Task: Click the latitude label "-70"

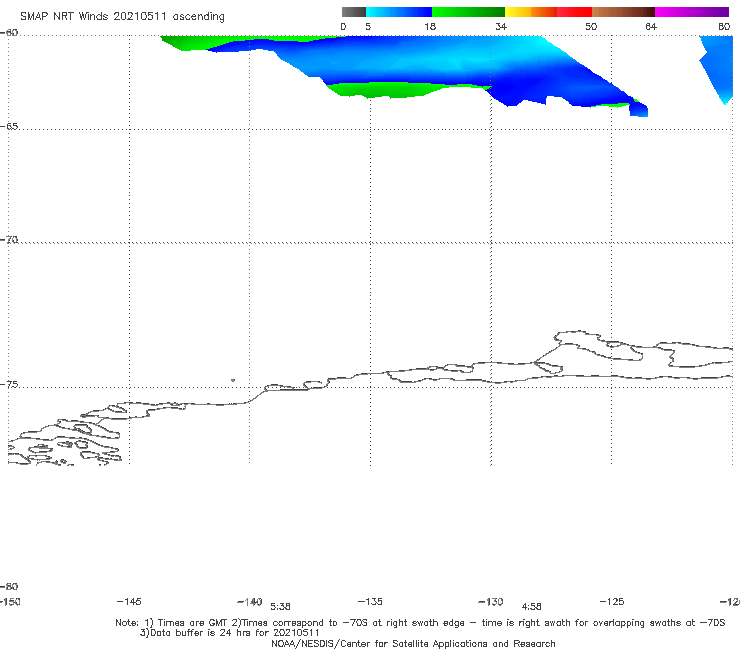Action: [x=9, y=240]
